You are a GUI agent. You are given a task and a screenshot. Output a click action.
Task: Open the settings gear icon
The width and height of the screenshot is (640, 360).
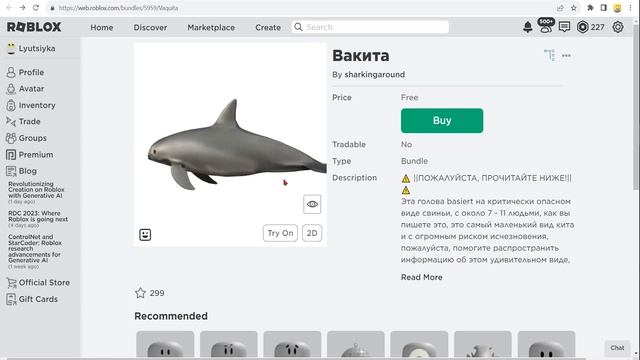tap(618, 27)
